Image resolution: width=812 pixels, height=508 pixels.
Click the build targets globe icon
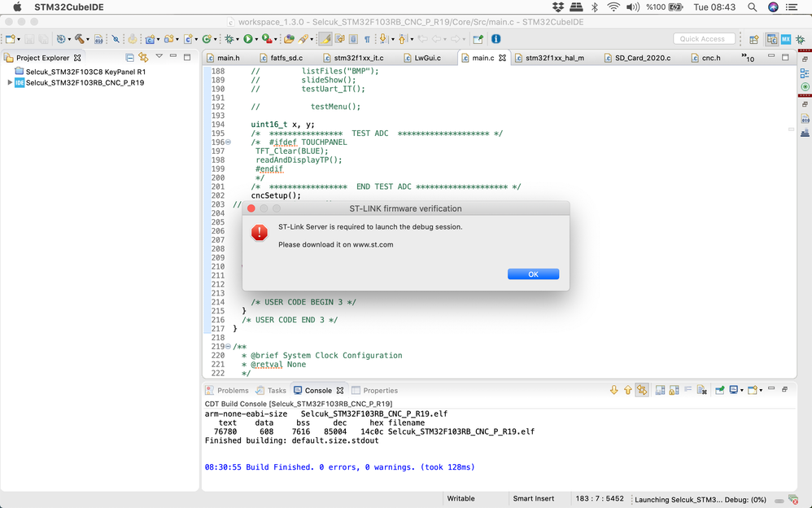point(61,39)
